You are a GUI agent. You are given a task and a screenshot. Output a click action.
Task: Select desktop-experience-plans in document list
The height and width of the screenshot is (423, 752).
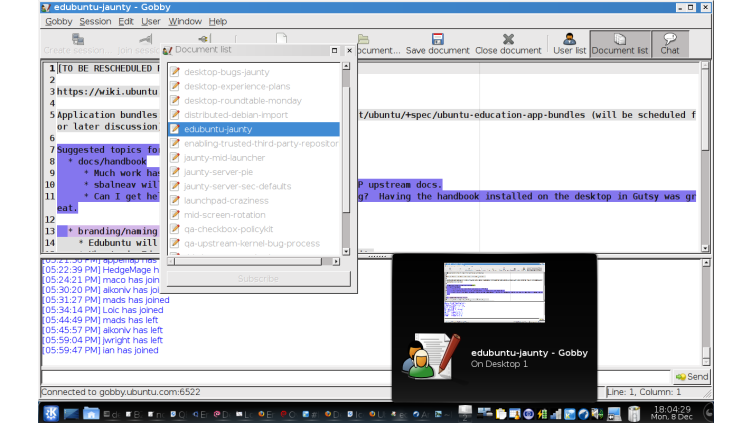pos(254,86)
